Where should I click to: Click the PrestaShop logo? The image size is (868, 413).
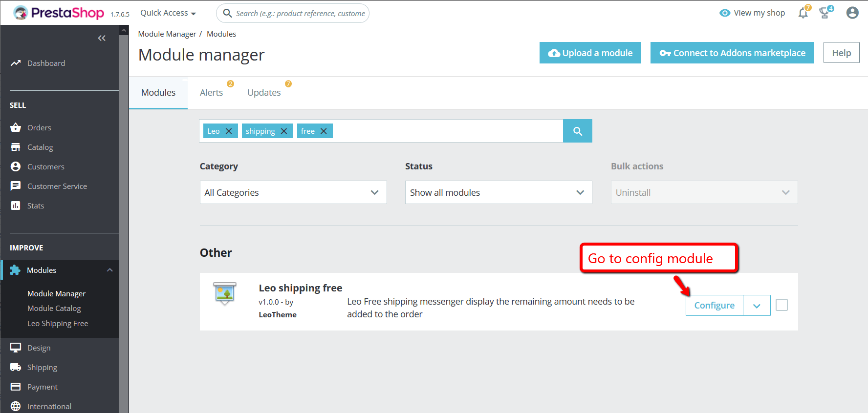pyautogui.click(x=59, y=13)
